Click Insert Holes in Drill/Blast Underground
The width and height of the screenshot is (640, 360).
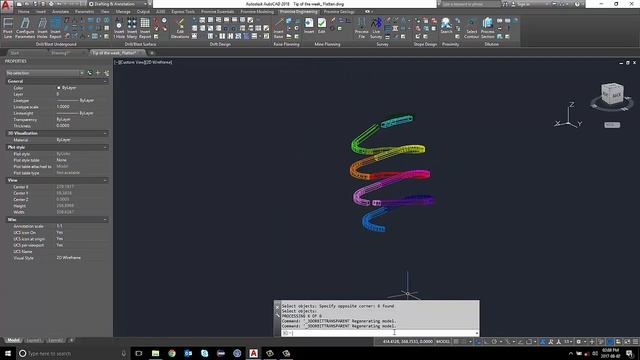coord(42,28)
